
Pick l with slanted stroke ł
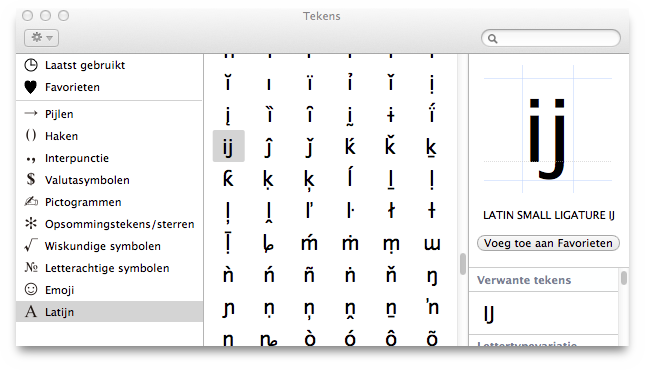pyautogui.click(x=391, y=210)
